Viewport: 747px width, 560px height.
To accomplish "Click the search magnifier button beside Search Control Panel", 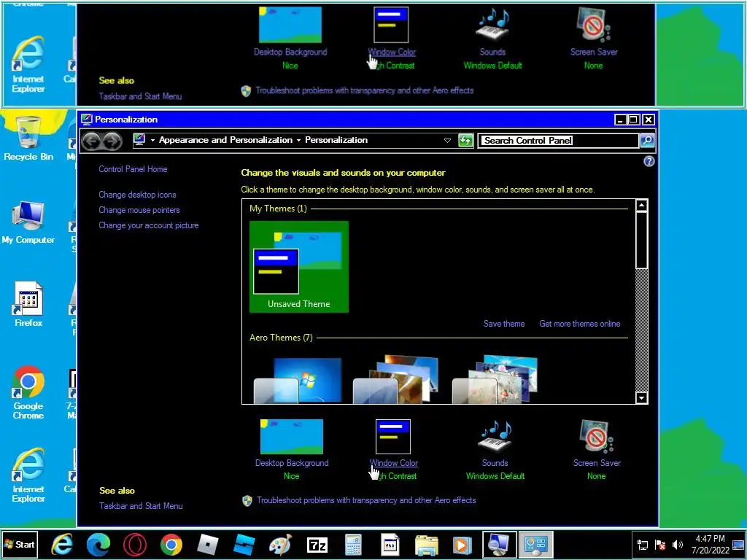I will pos(647,141).
